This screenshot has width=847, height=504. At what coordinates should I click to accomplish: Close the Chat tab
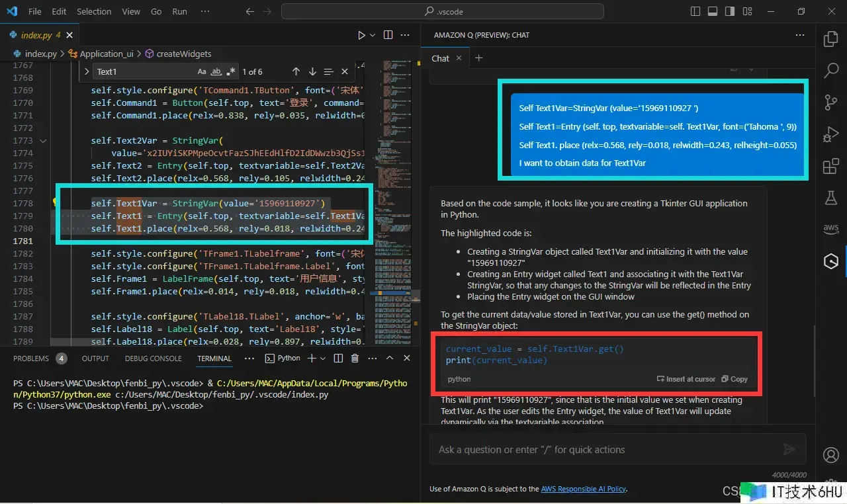[459, 58]
